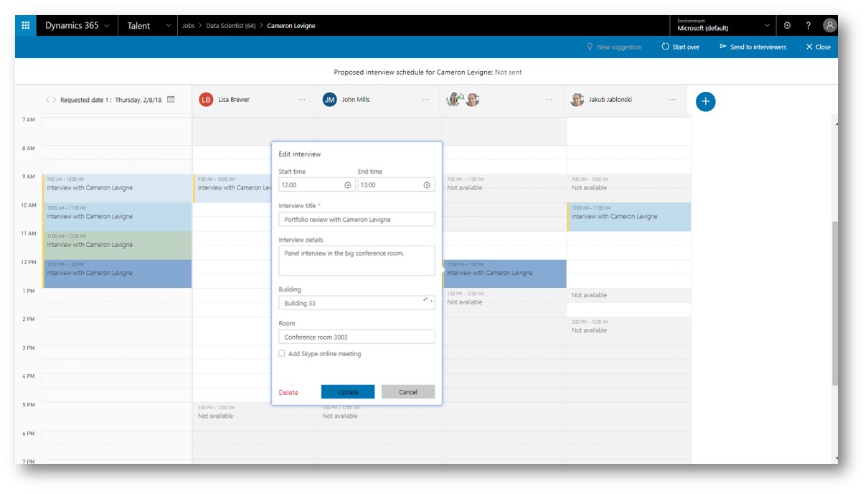
Task: Go to Data Scientist (64) breadcrumb
Action: tap(230, 26)
